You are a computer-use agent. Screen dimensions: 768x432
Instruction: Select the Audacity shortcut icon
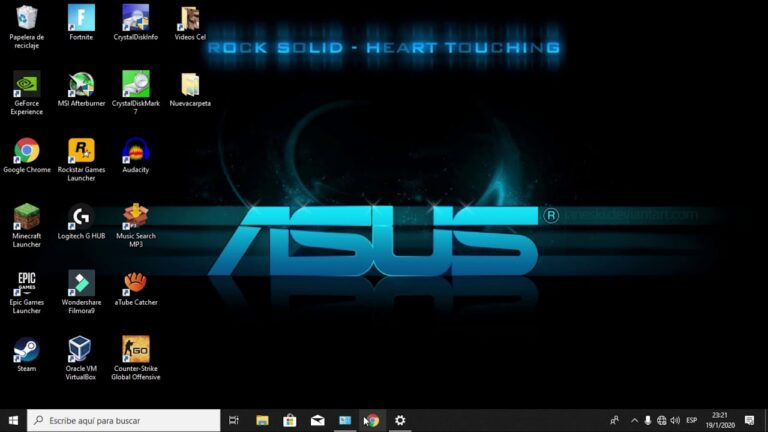click(x=136, y=156)
